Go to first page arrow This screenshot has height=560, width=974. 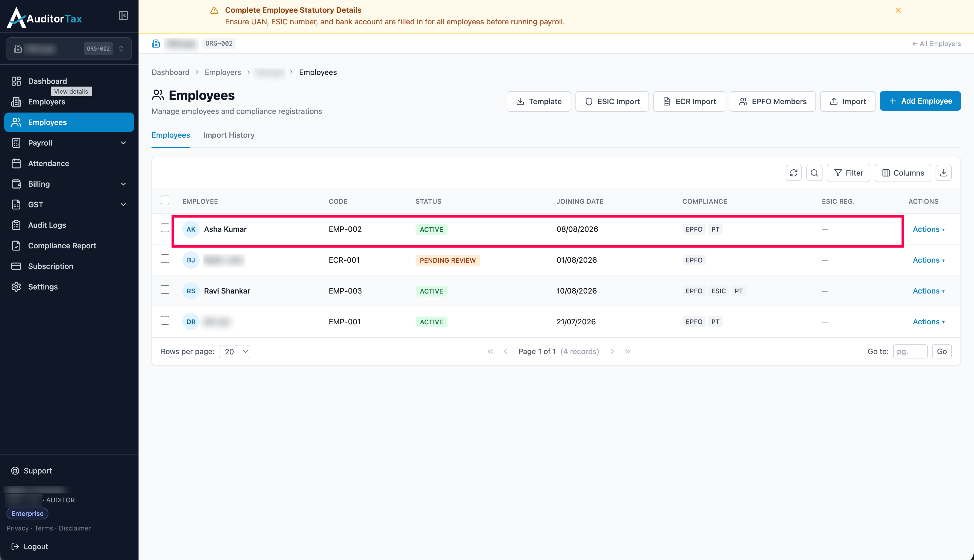[x=490, y=351]
